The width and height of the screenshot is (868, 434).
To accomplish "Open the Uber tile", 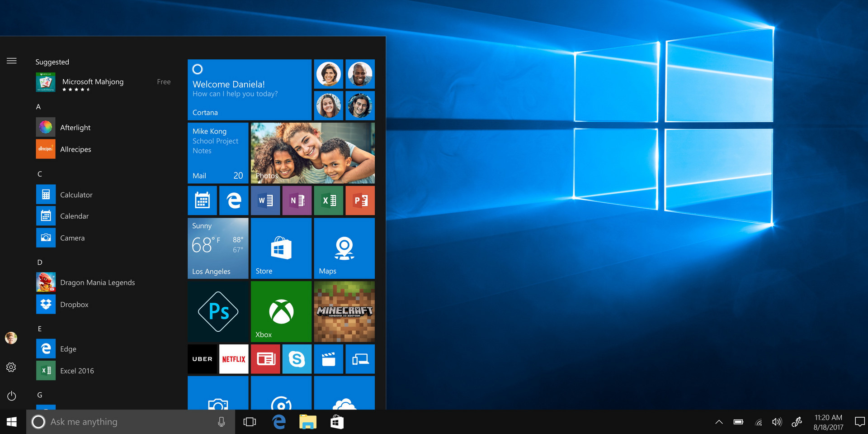I will pos(202,359).
